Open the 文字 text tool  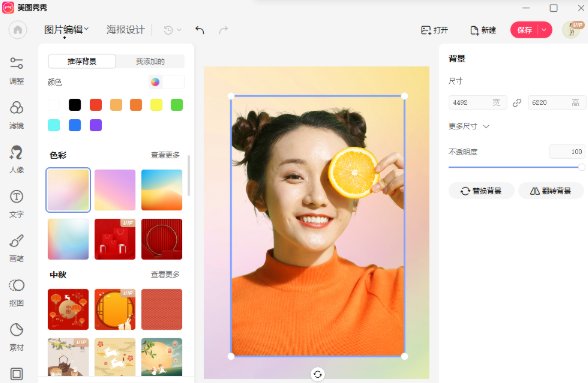point(16,204)
